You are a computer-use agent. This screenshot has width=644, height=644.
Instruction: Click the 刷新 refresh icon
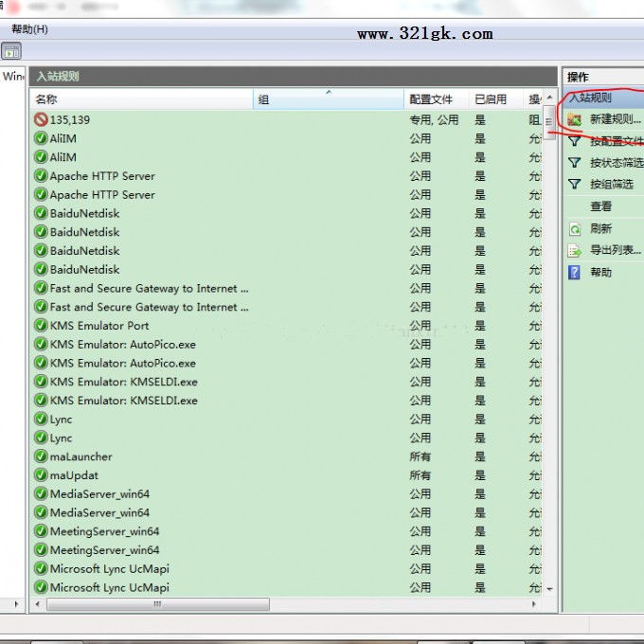tap(575, 229)
